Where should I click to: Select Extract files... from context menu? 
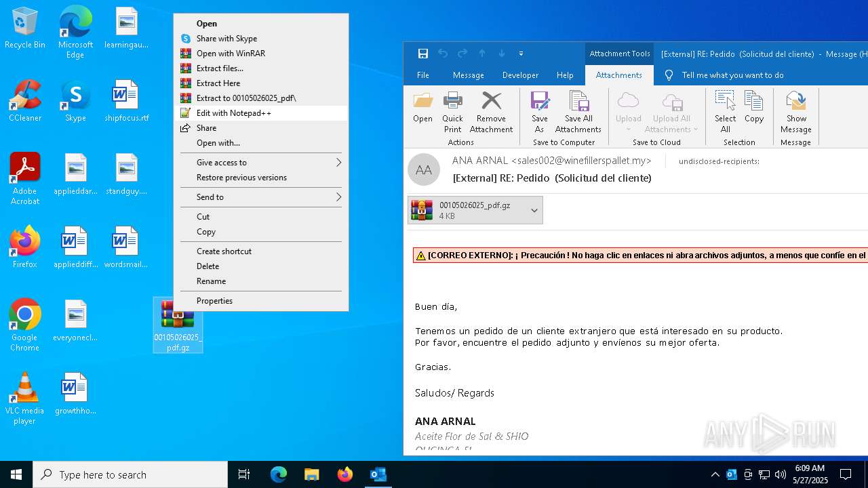tap(261, 68)
